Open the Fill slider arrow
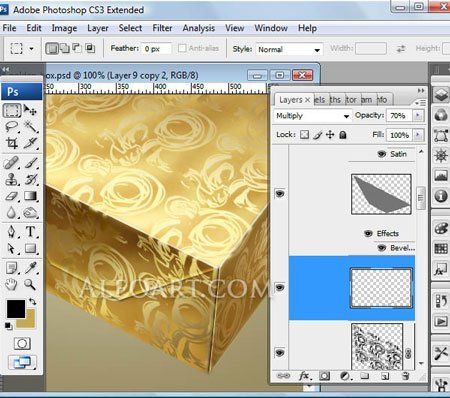The width and height of the screenshot is (450, 398). (x=418, y=135)
